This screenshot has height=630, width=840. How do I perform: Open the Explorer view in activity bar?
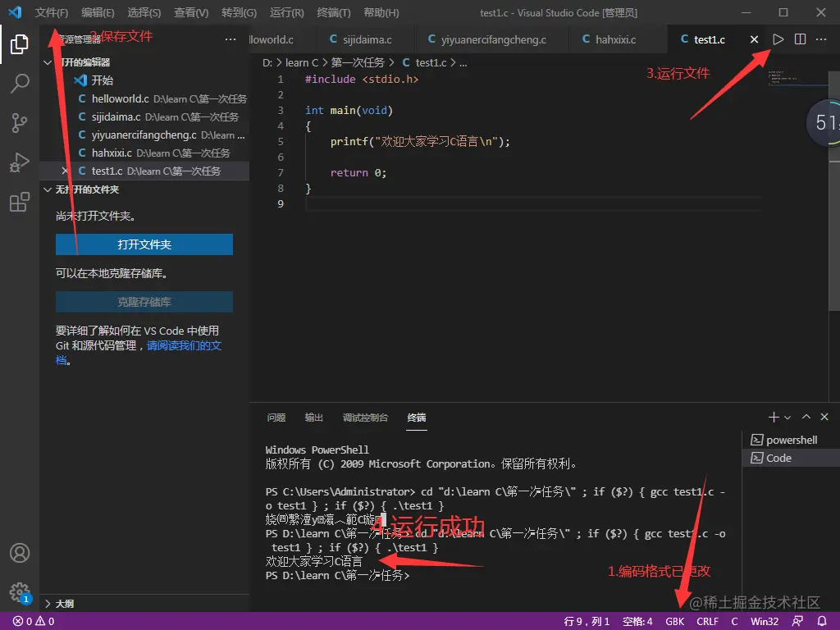point(20,44)
